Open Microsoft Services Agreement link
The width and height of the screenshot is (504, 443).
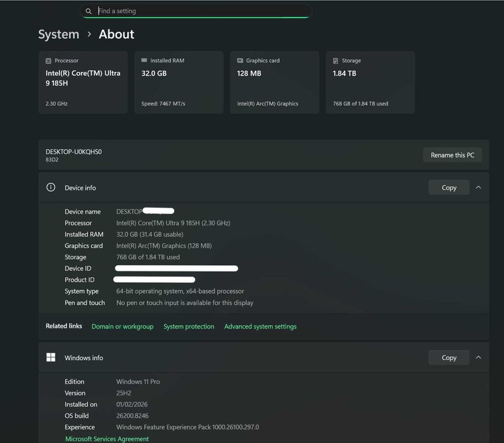[107, 439]
